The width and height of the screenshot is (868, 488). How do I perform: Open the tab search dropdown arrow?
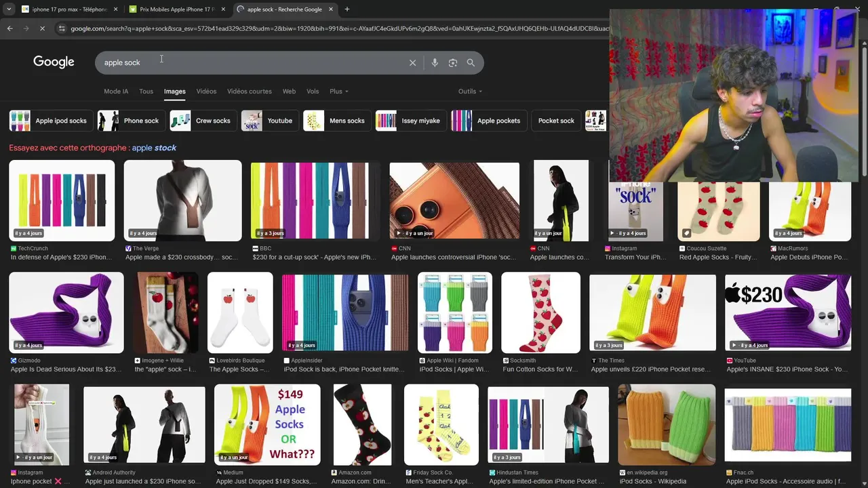click(x=8, y=9)
